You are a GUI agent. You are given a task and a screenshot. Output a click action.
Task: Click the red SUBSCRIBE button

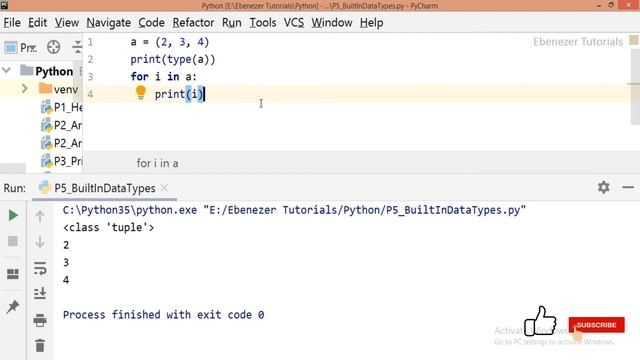(x=596, y=325)
